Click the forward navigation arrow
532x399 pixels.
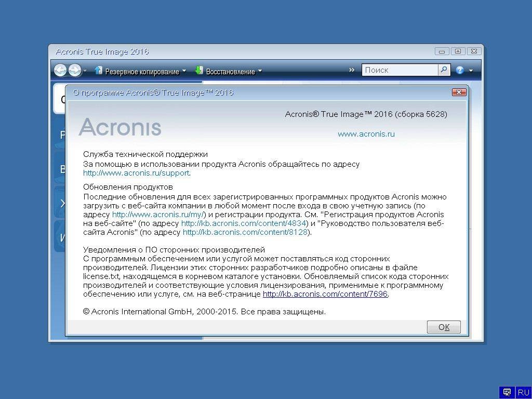pos(75,71)
